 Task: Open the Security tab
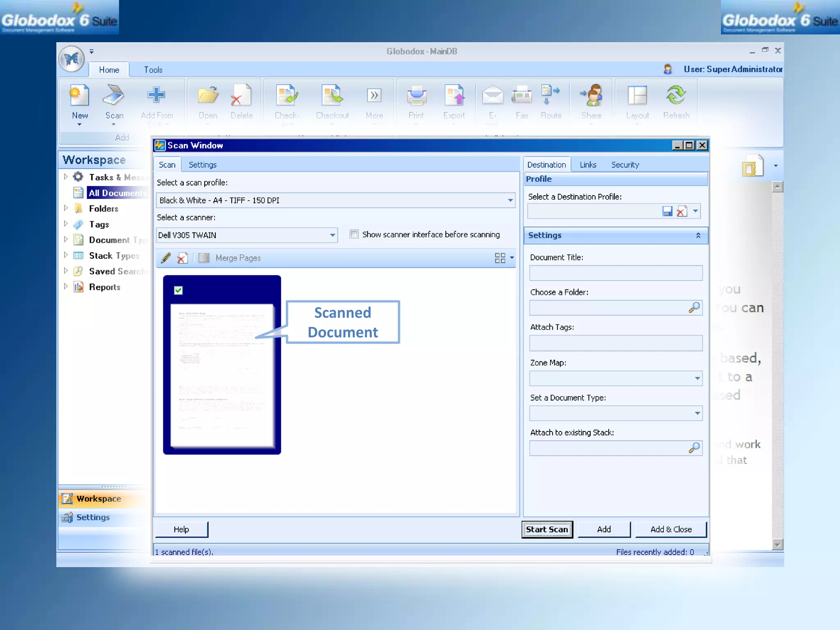click(625, 164)
